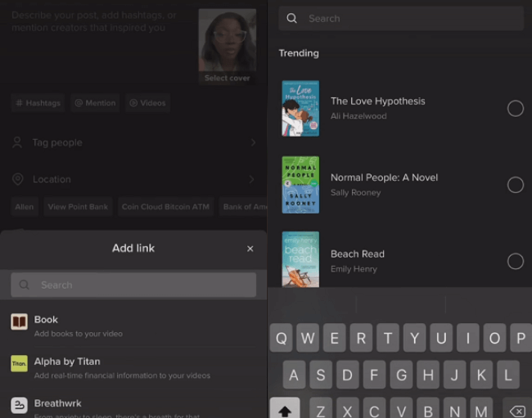Tap the Location pin icon
532x418 pixels.
pyautogui.click(x=17, y=179)
